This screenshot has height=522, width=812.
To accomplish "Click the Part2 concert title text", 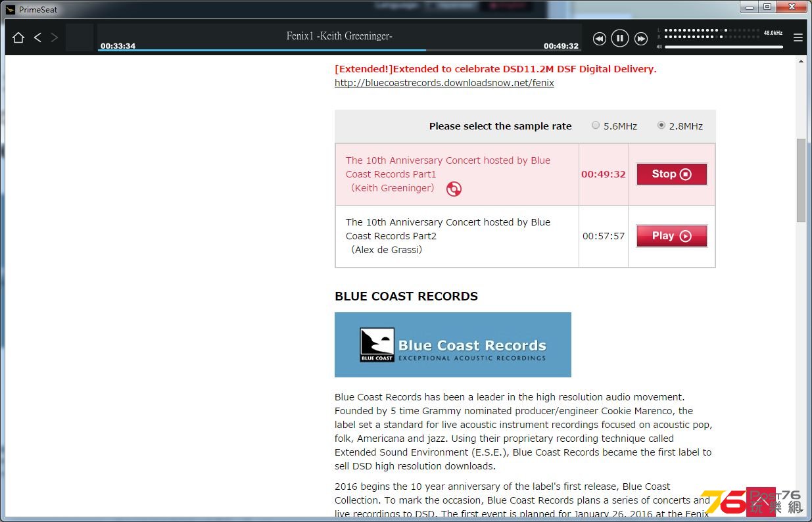I will [x=448, y=236].
